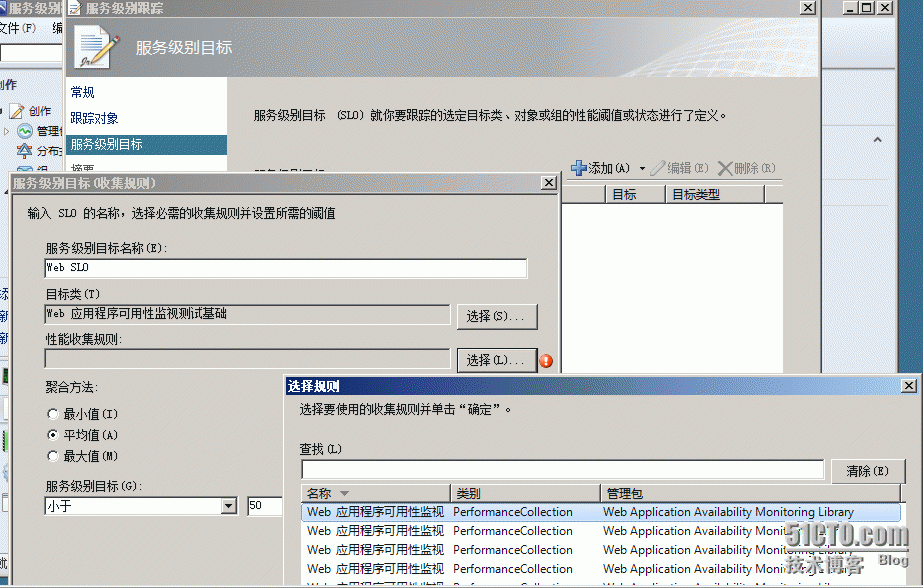Maximize the main Operations Manager window
The image size is (923, 588).
tap(866, 8)
